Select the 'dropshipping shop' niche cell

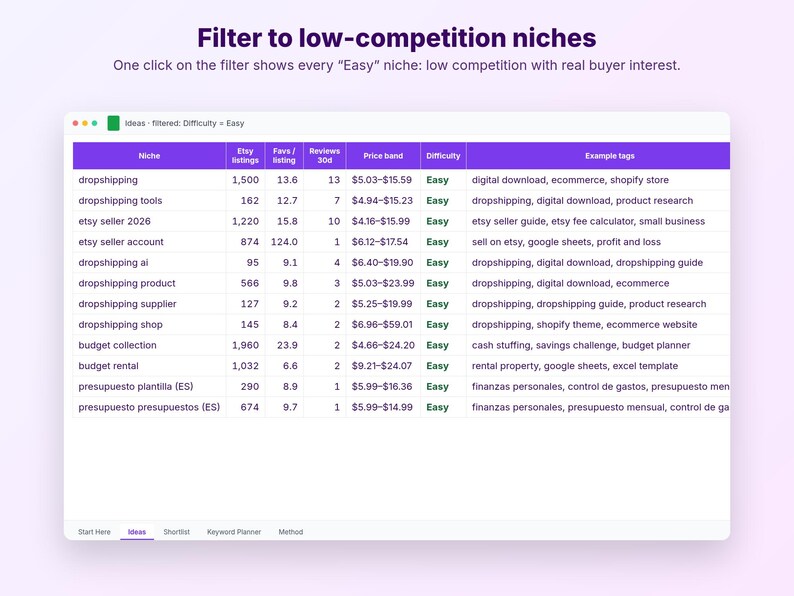click(x=149, y=325)
